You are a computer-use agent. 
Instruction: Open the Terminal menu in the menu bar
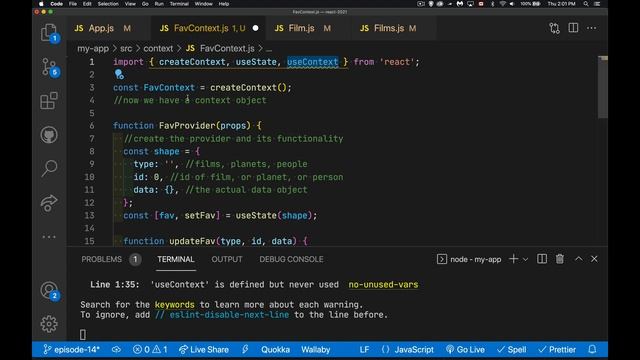point(179,4)
